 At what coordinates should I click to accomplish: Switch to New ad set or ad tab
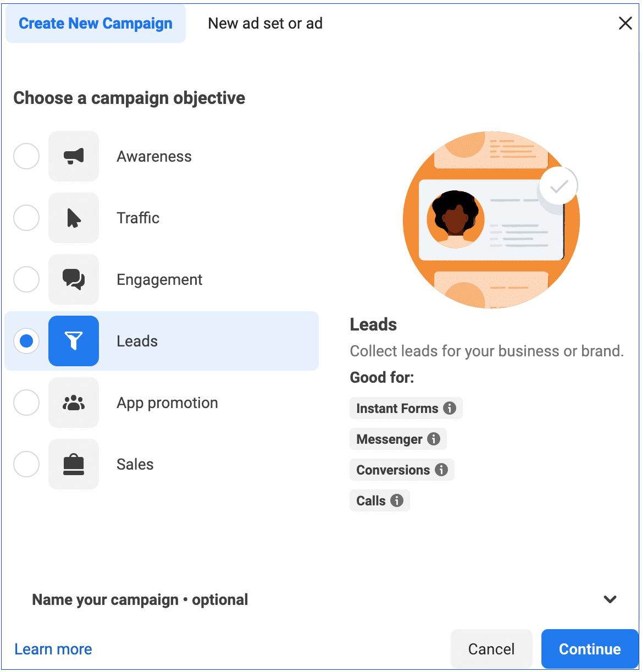(265, 23)
